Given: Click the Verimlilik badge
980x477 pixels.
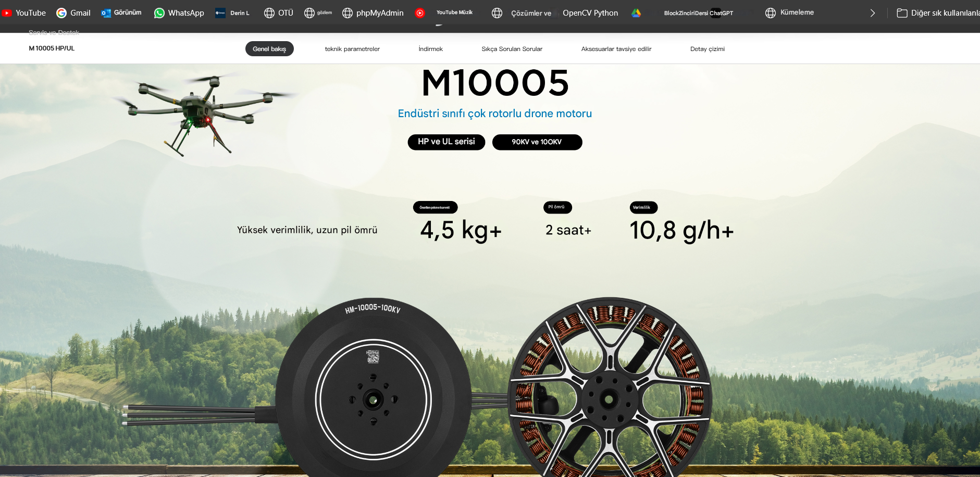Looking at the screenshot, I should tap(643, 207).
